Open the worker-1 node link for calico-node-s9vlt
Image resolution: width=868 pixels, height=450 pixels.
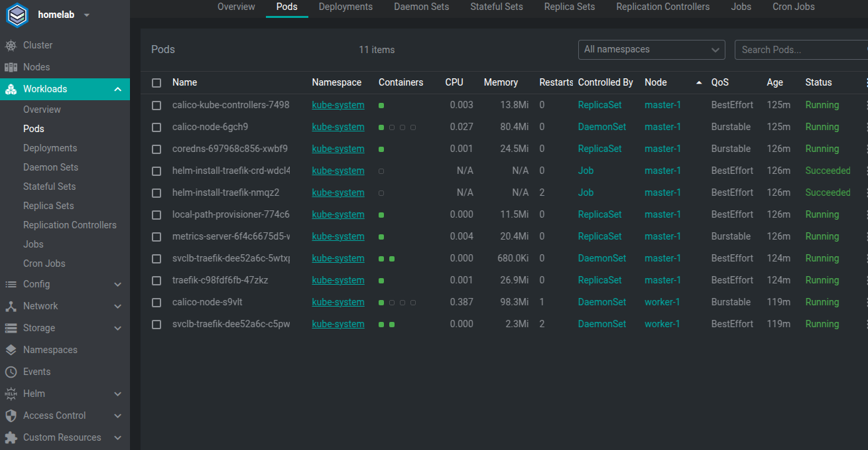662,302
